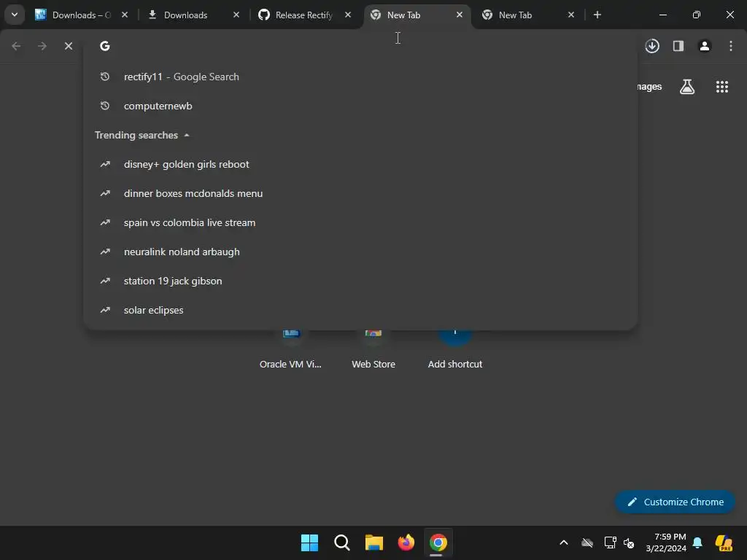Open the Google apps grid

pyautogui.click(x=722, y=87)
